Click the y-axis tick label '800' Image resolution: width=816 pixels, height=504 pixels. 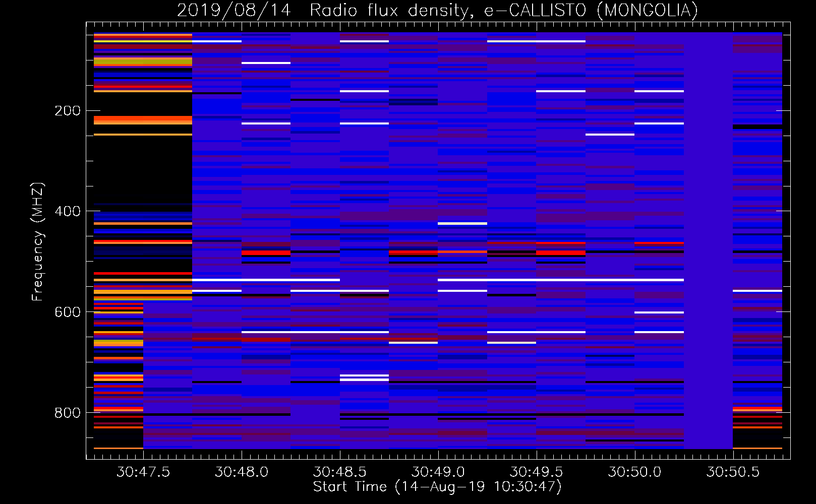68,413
